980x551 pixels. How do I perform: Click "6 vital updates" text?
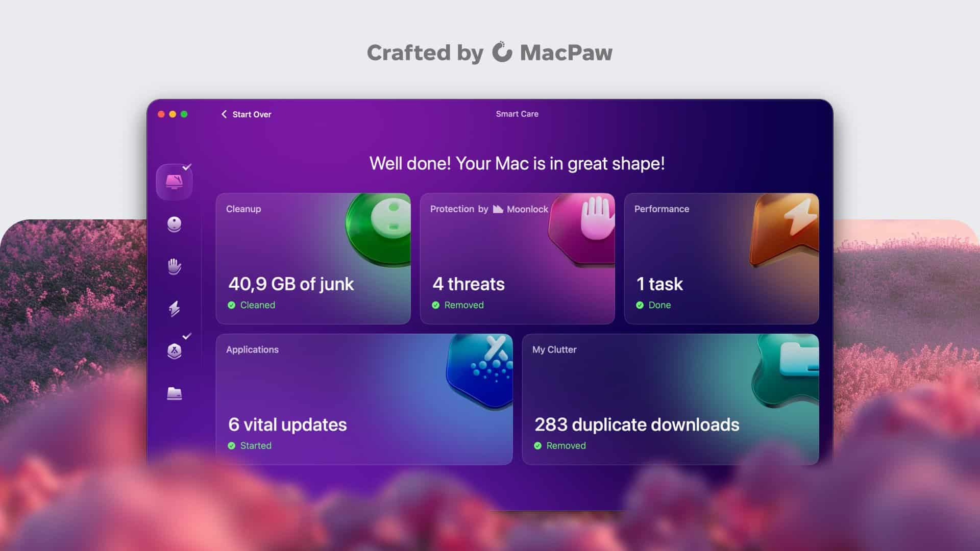tap(287, 424)
